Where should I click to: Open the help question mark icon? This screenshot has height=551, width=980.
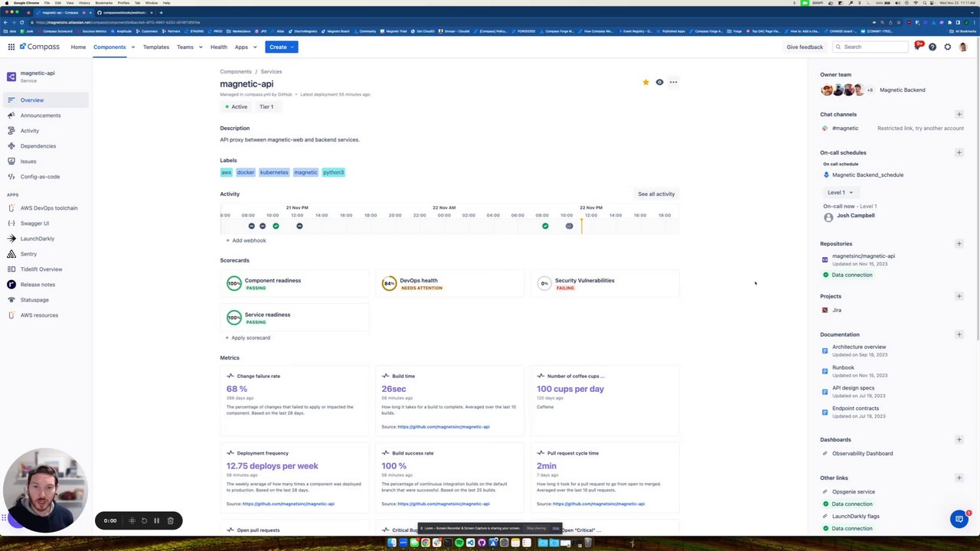click(932, 47)
